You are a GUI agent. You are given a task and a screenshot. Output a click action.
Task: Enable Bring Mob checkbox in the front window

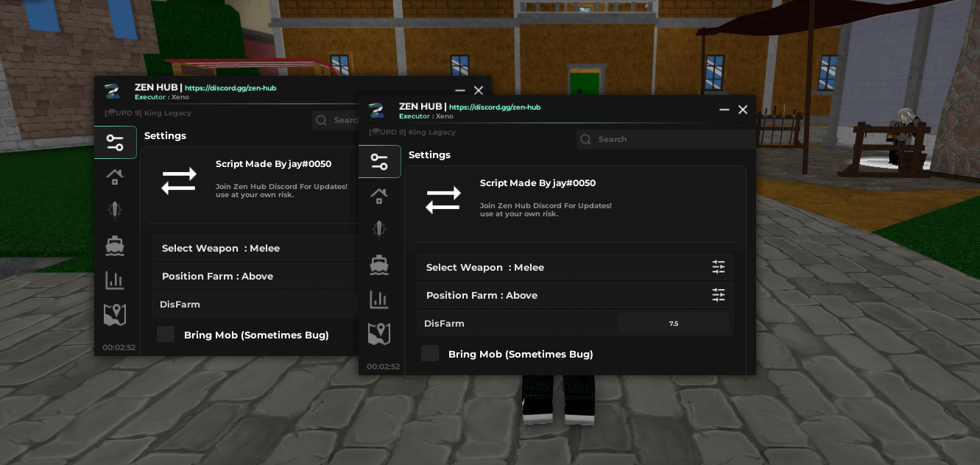tap(430, 354)
